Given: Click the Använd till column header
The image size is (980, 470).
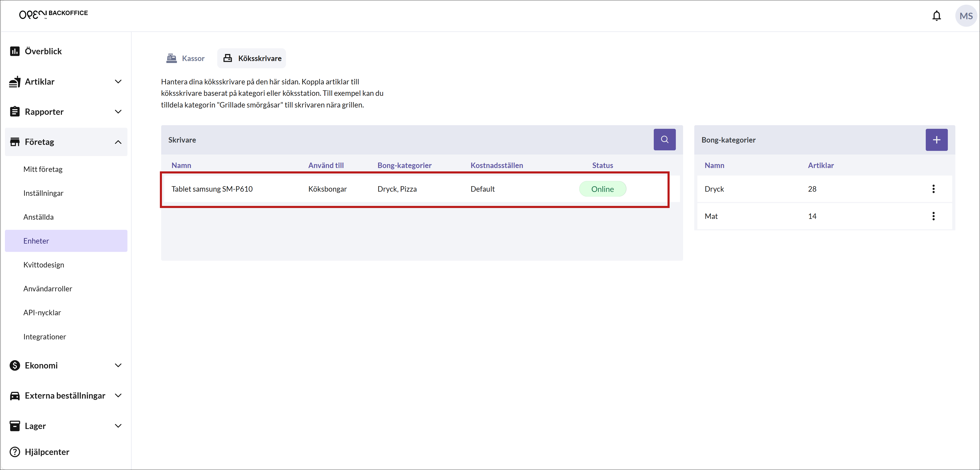Looking at the screenshot, I should pos(326,165).
